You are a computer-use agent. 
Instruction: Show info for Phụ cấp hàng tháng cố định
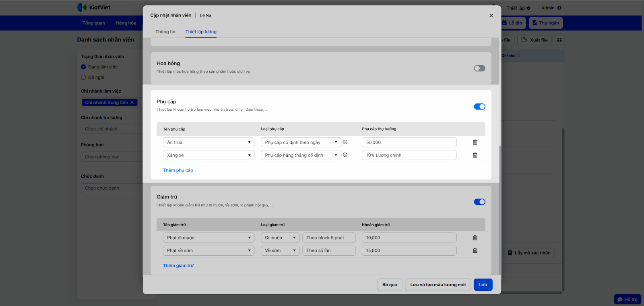(x=345, y=155)
